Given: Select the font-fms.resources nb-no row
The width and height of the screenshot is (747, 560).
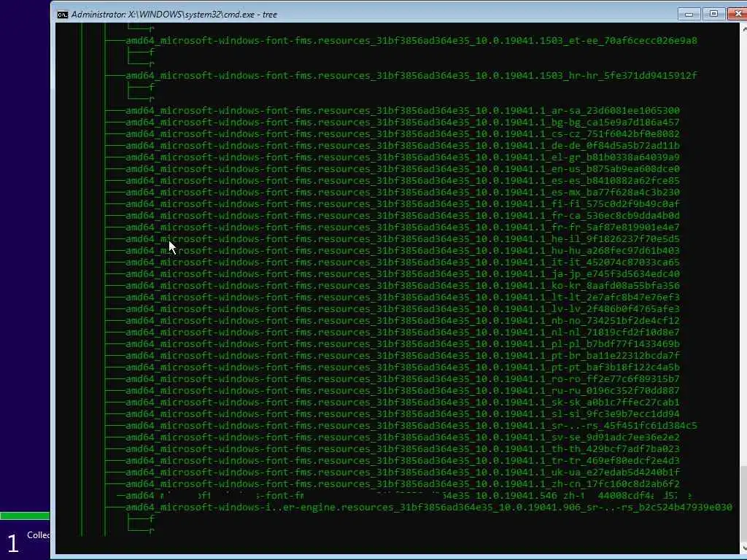Looking at the screenshot, I should (403, 321).
